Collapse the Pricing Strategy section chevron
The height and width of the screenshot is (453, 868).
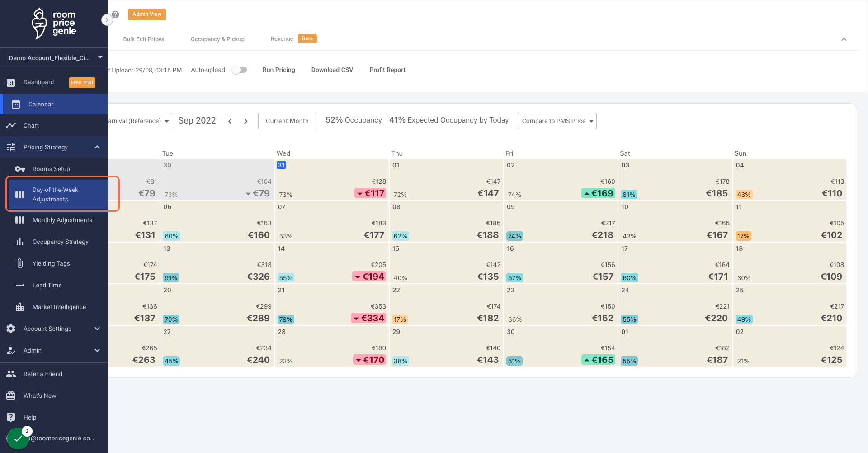[x=97, y=147]
